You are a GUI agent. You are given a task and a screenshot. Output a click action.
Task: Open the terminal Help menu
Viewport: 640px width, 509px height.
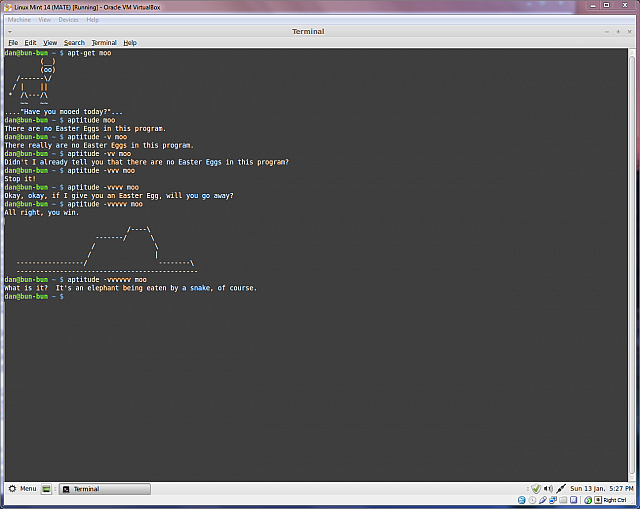(130, 43)
